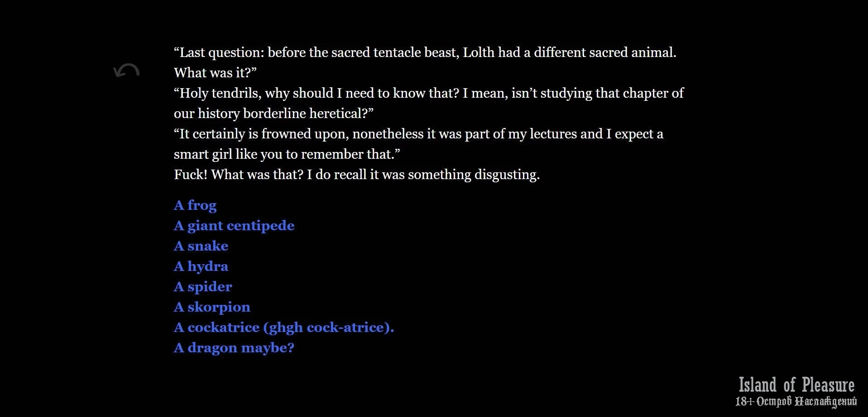868x417 pixels.
Task: Click the word 'Lolth' in the passage
Action: [478, 52]
